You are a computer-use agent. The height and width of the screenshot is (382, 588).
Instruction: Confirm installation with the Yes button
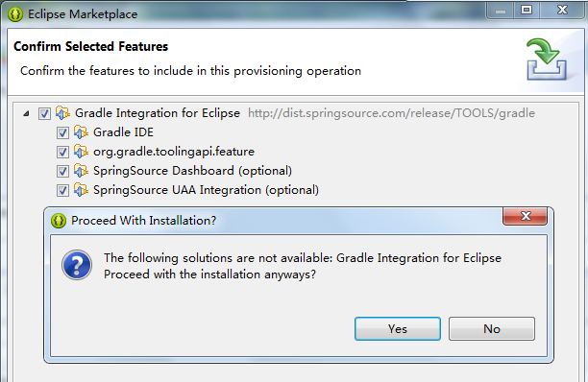[x=398, y=329]
